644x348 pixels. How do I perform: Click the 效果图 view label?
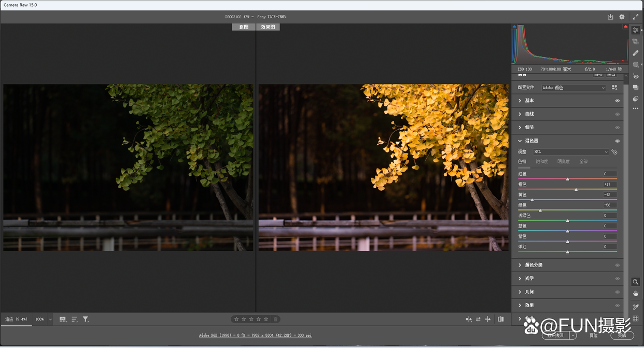[x=268, y=27]
